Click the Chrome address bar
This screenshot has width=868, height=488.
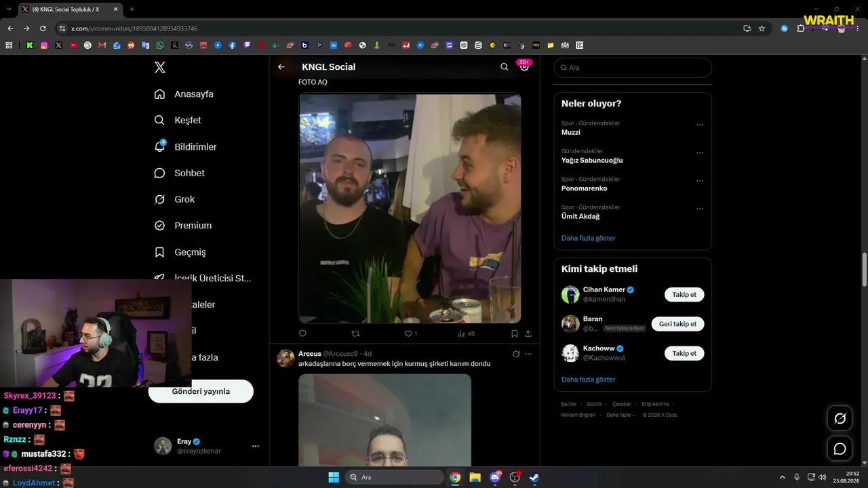403,28
